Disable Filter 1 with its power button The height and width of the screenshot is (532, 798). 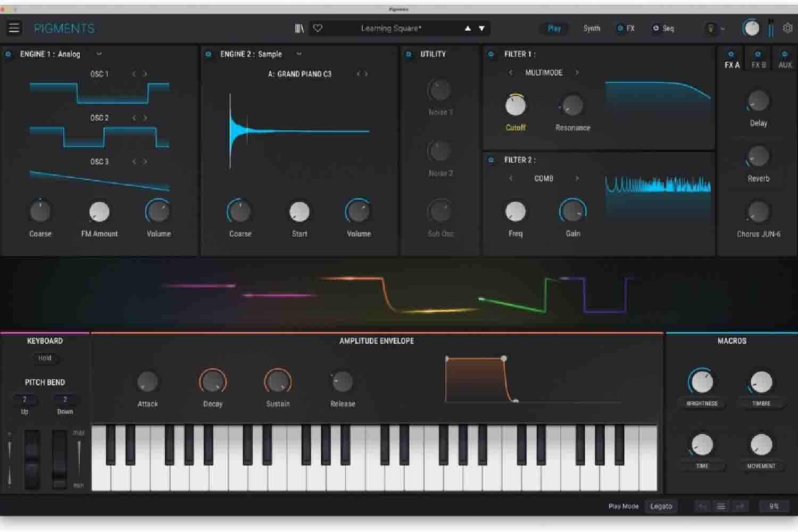point(491,54)
